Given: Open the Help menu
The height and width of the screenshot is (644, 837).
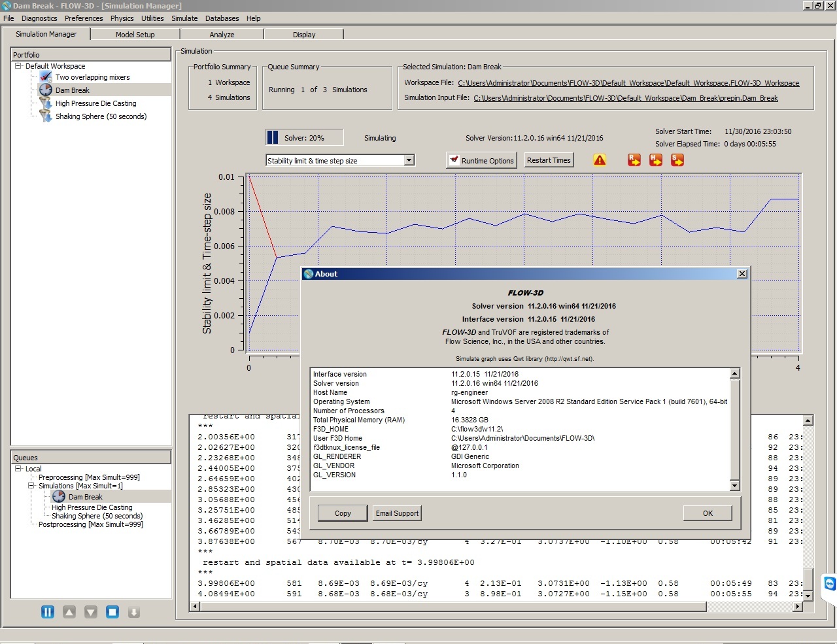Looking at the screenshot, I should tap(254, 18).
